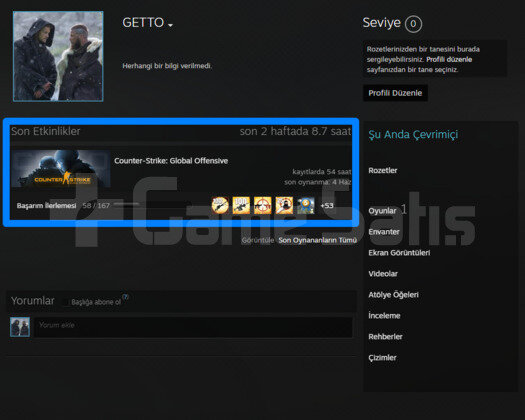525x420 pixels.
Task: Click the third crosshair achievement icon
Action: coord(262,205)
